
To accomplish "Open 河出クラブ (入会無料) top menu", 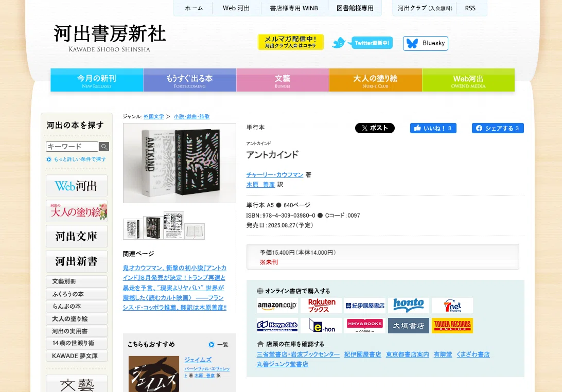I will 425,8.
